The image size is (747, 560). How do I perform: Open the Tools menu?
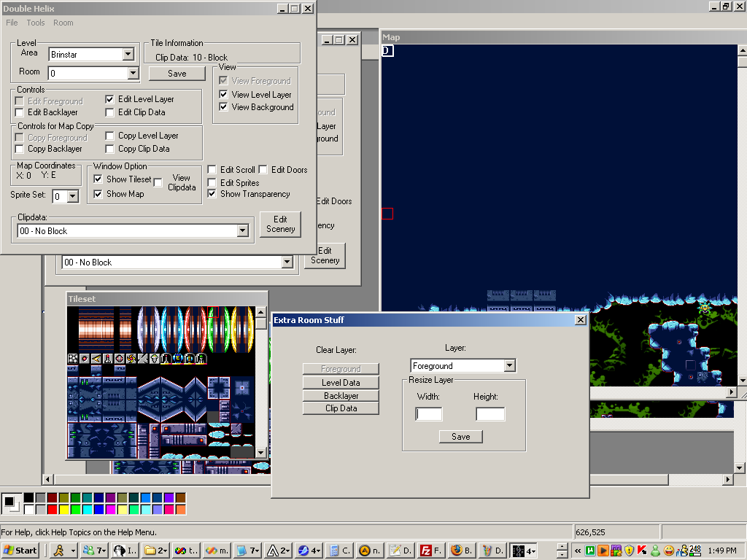[x=36, y=23]
